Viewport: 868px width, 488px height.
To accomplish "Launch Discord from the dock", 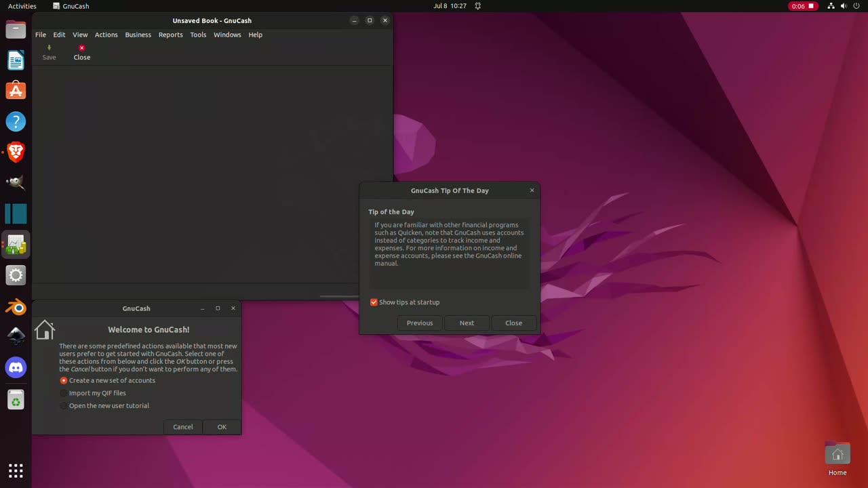I will pos(16,367).
